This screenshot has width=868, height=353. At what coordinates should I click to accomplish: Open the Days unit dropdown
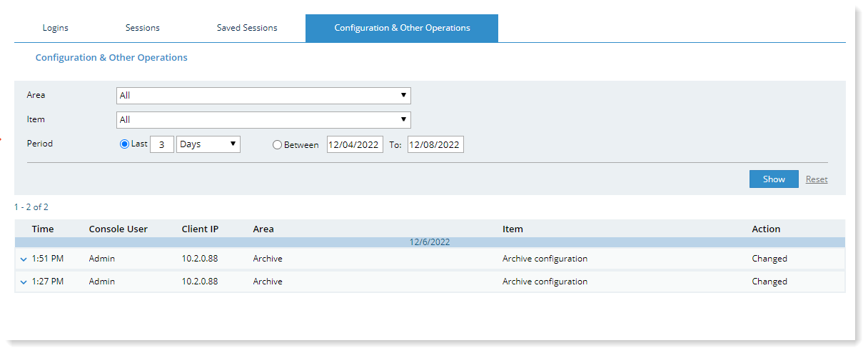pyautogui.click(x=208, y=144)
